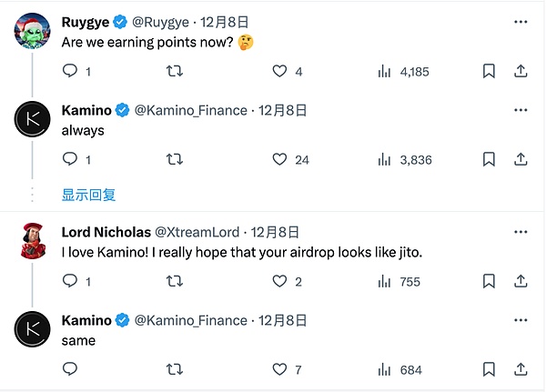Image resolution: width=546 pixels, height=392 pixels.
Task: Click Ruygye's Grinch profile picture
Action: (34, 30)
